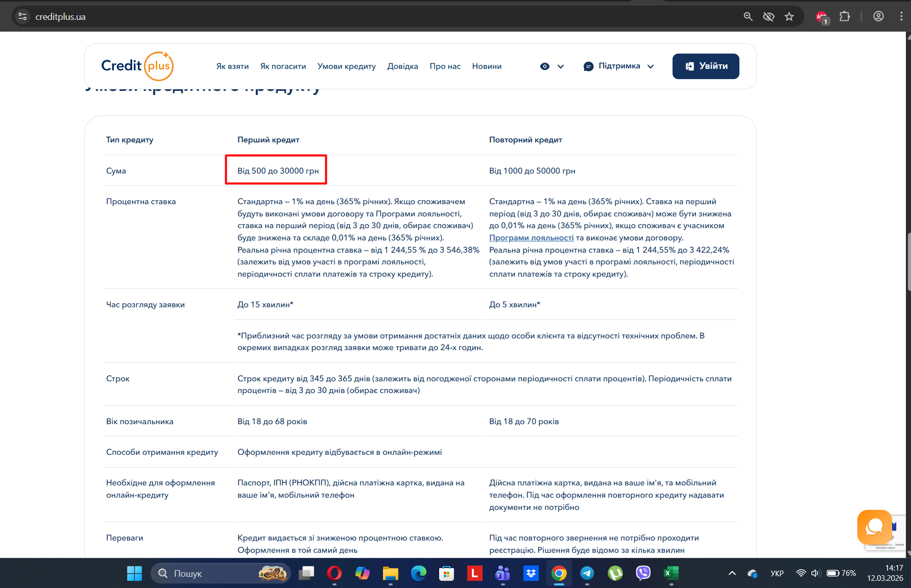
Task: Click the page vertical scrollbar
Action: pos(908,262)
